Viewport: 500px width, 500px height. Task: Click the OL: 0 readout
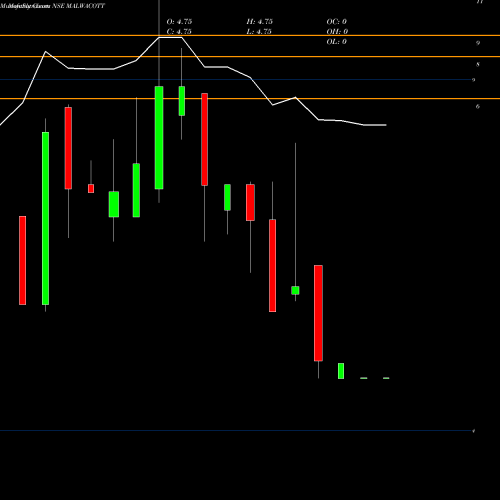[337, 42]
